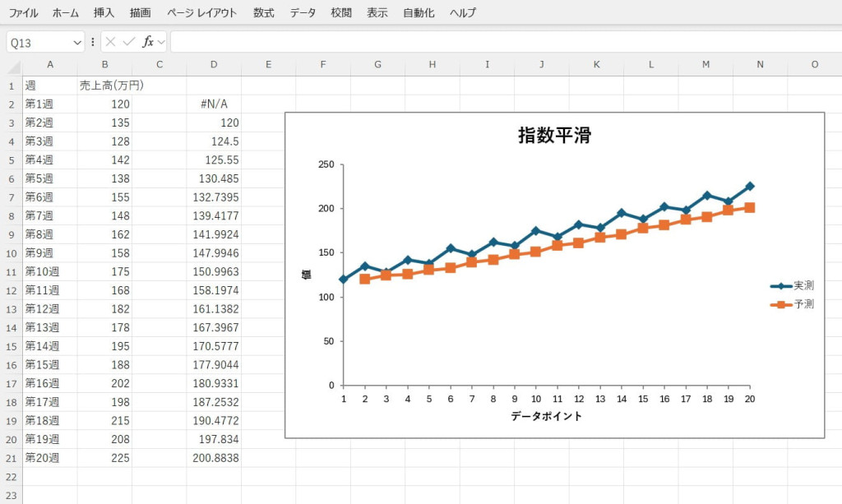Expand the Name Box dropdown arrow
This screenshot has width=842, height=504.
point(77,42)
